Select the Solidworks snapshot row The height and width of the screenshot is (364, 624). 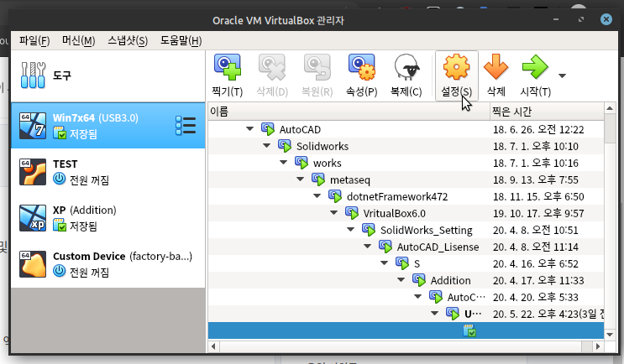pyautogui.click(x=406, y=146)
